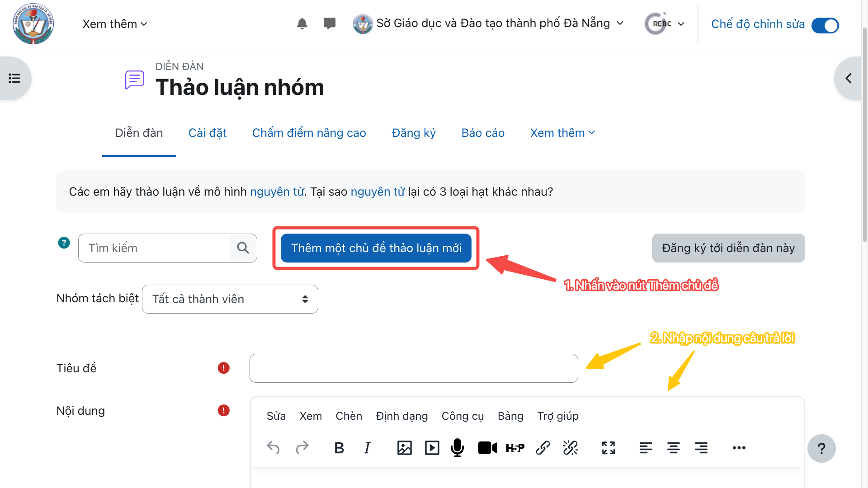Viewport: 868px width, 488px height.
Task: Open the floating help question button
Action: 821,448
